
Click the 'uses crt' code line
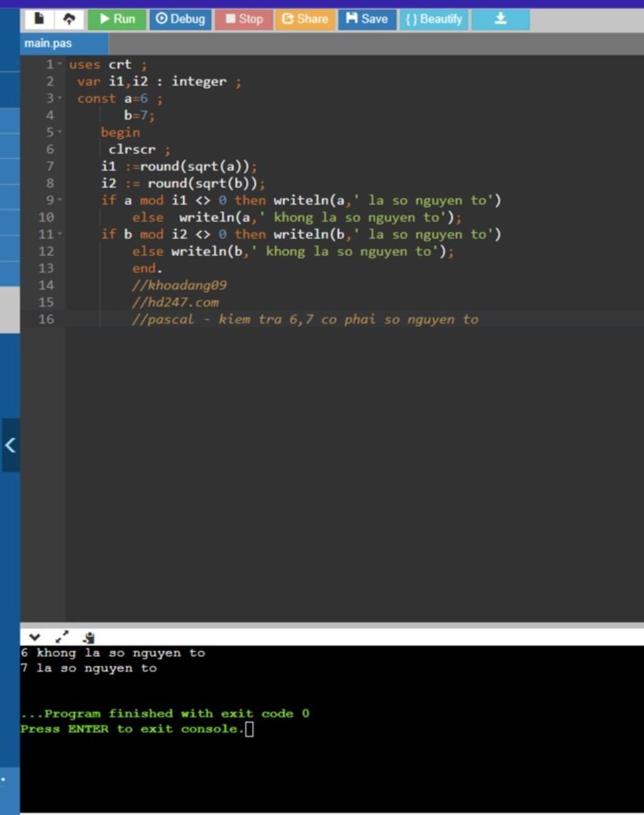[108, 65]
